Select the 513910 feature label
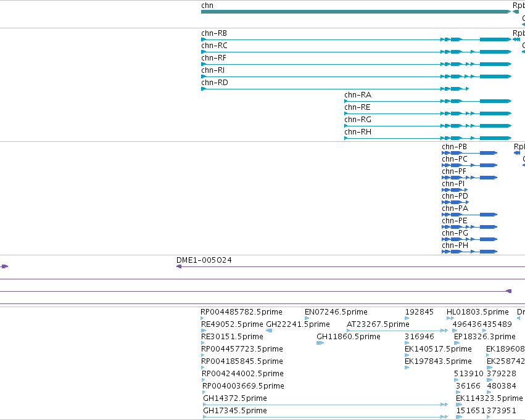This screenshot has width=525, height=420. pos(469,374)
